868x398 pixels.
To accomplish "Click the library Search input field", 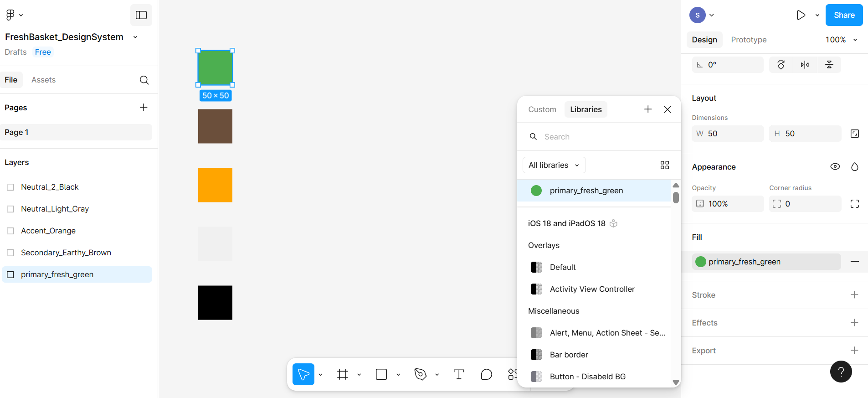I will (x=601, y=137).
